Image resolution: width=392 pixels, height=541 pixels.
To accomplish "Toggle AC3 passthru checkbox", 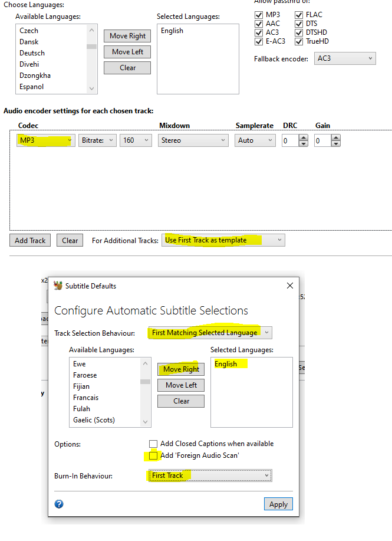I will coord(259,32).
